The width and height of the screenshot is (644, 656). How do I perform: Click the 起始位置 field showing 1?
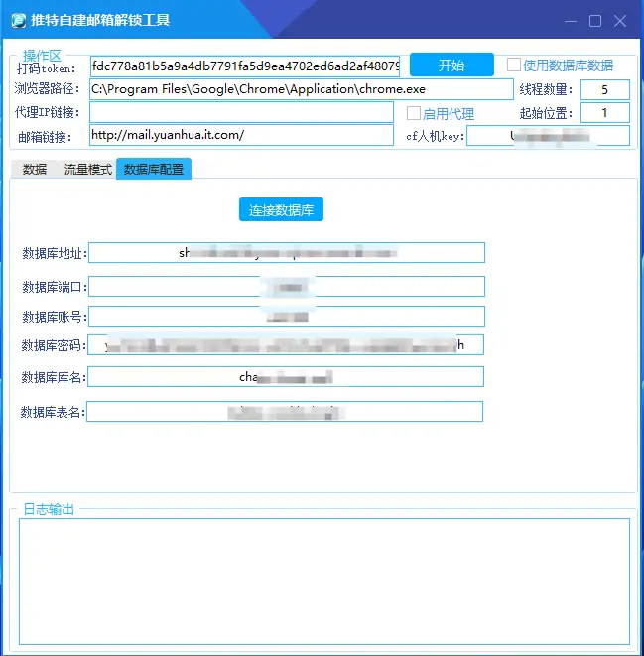pos(604,112)
